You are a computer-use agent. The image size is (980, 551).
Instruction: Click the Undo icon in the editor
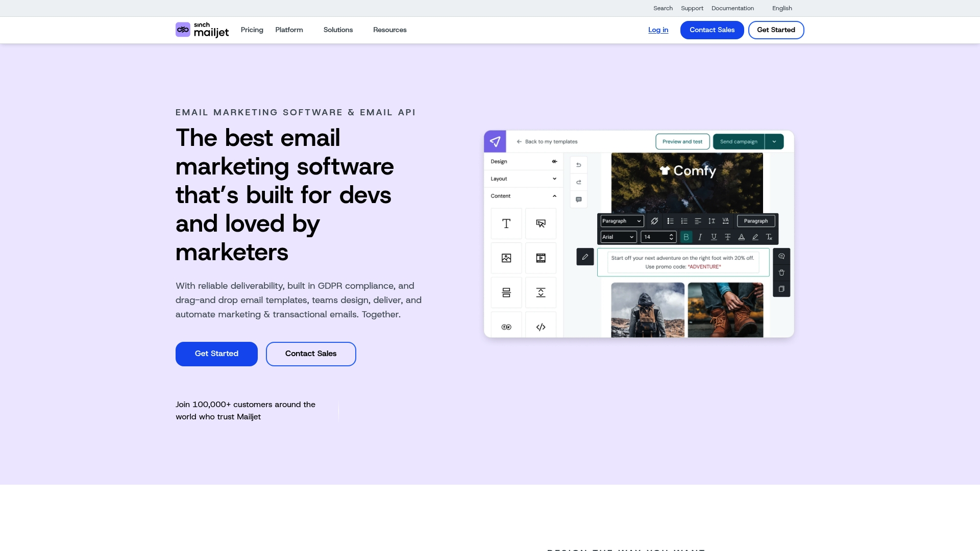click(578, 164)
